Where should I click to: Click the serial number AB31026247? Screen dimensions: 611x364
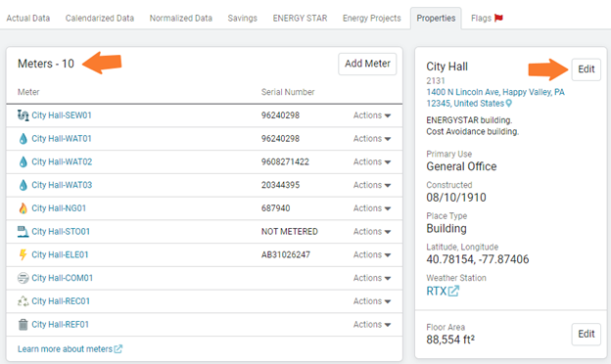pyautogui.click(x=286, y=254)
